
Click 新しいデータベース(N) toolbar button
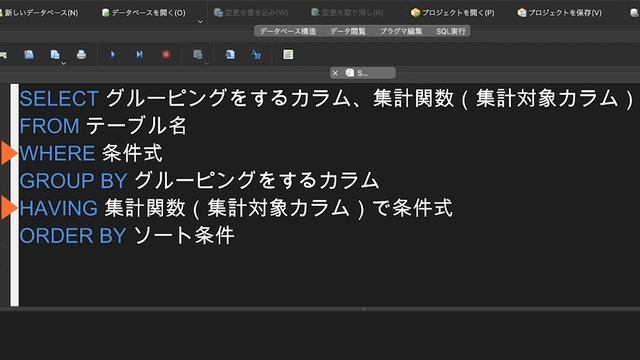pyautogui.click(x=40, y=13)
